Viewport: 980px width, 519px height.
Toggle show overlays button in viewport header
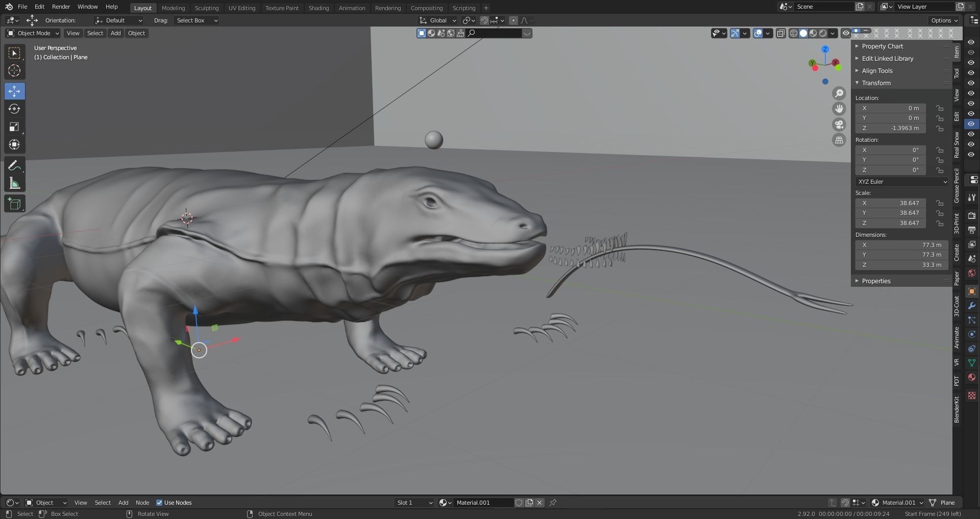click(x=758, y=33)
